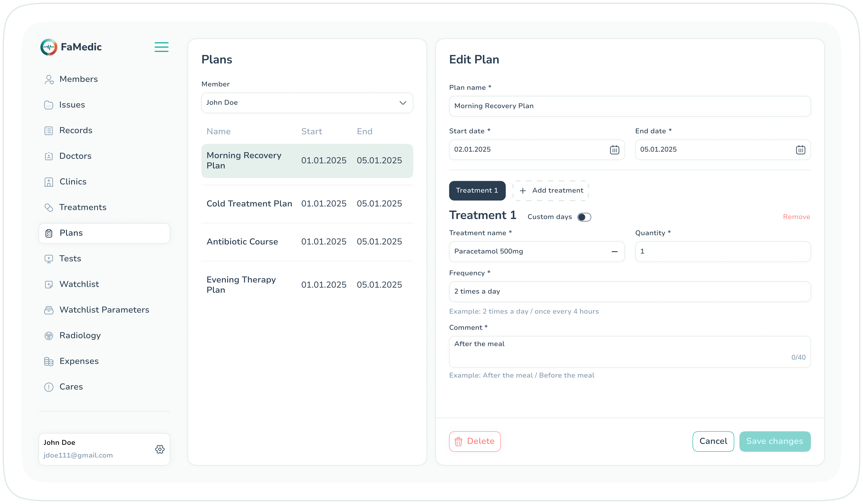
Task: Open Clinics page
Action: point(104,182)
